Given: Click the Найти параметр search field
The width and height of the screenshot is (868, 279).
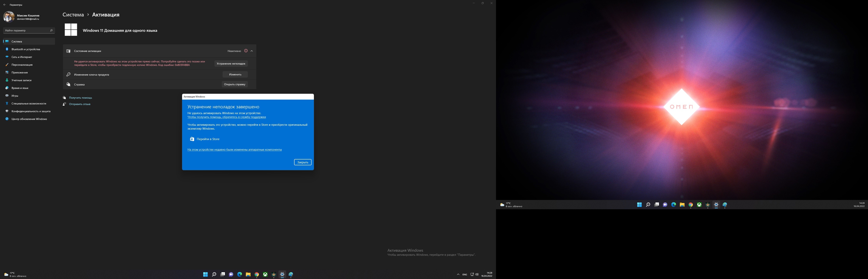Looking at the screenshot, I should pos(29,30).
